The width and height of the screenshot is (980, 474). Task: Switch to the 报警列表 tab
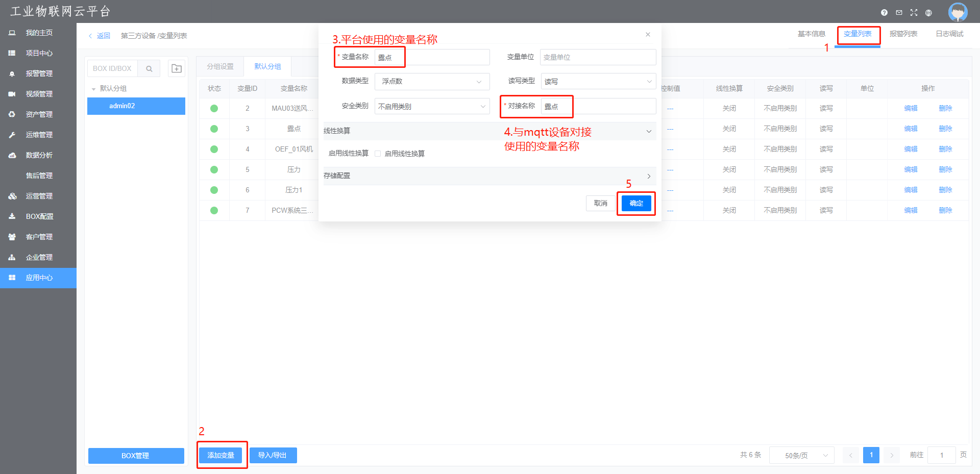coord(903,34)
